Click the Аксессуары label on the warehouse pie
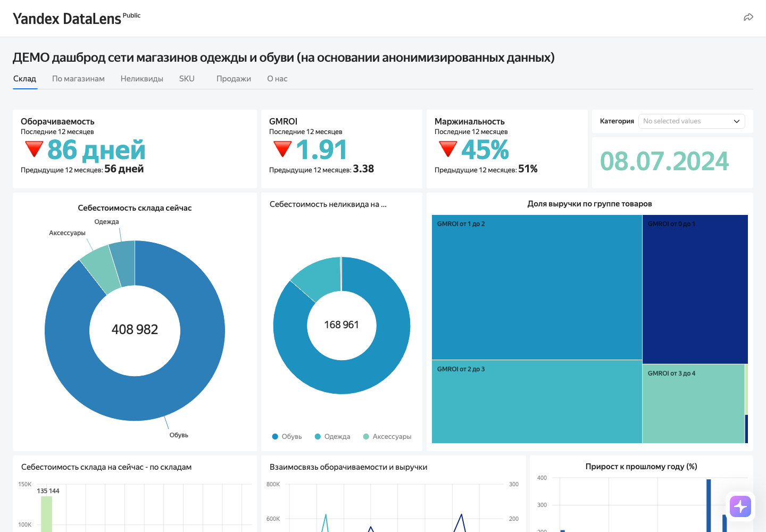The width and height of the screenshot is (766, 532). [x=67, y=233]
